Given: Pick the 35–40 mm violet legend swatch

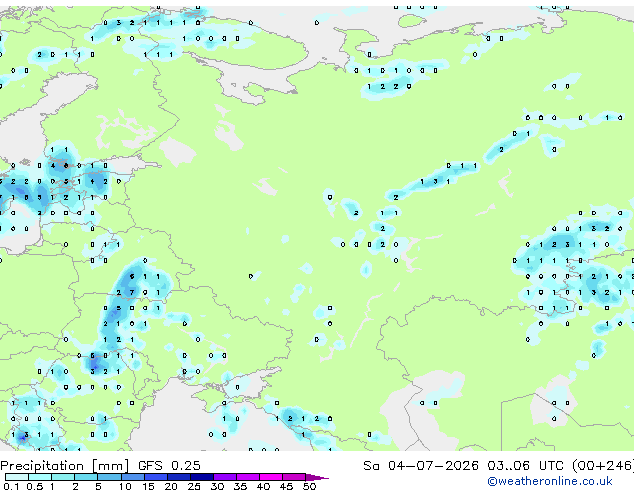Looking at the screenshot, I should tap(247, 477).
